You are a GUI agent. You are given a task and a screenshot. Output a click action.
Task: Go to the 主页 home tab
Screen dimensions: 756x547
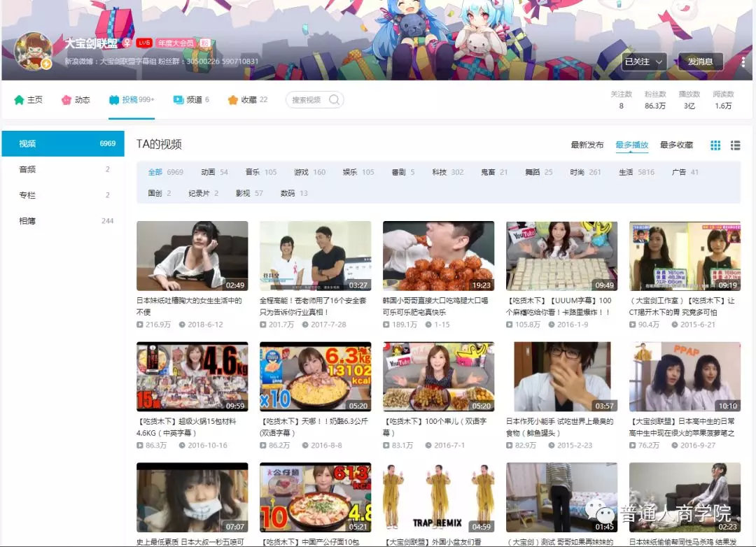click(x=29, y=100)
